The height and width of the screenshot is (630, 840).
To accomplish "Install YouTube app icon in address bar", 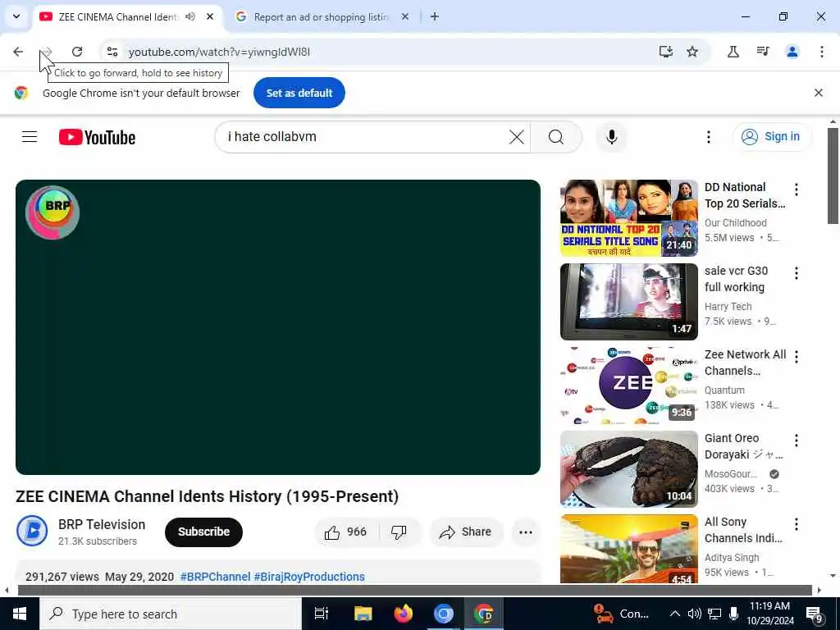I will click(665, 52).
